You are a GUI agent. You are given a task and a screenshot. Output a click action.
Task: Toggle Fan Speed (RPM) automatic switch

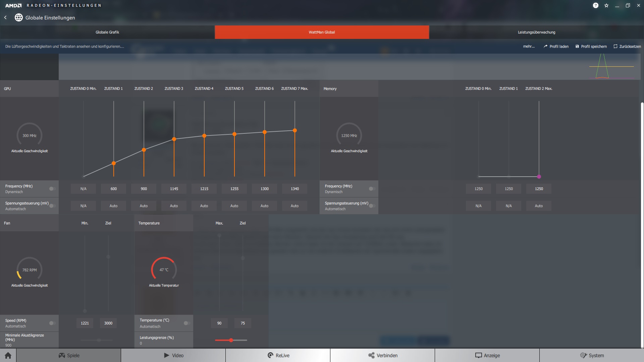pos(52,323)
